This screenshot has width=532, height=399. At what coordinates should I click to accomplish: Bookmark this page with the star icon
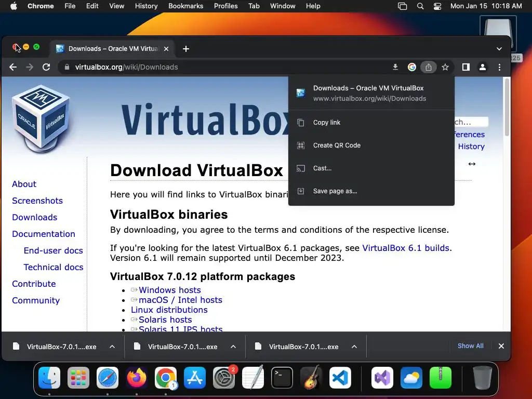click(445, 67)
